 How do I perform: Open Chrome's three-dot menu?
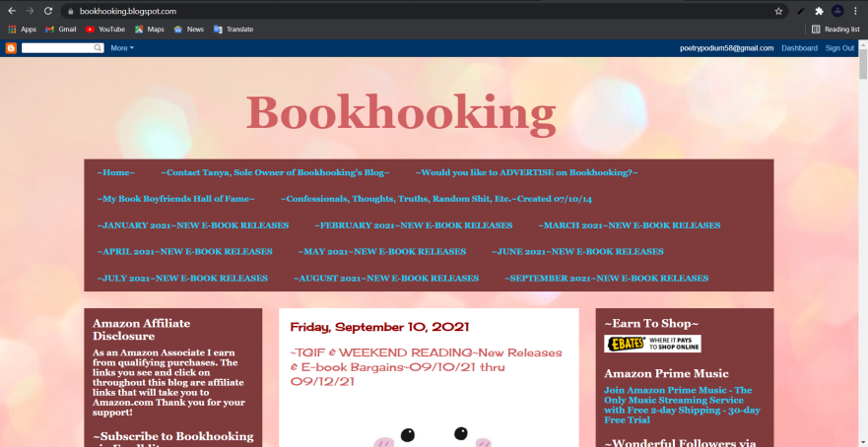point(855,11)
